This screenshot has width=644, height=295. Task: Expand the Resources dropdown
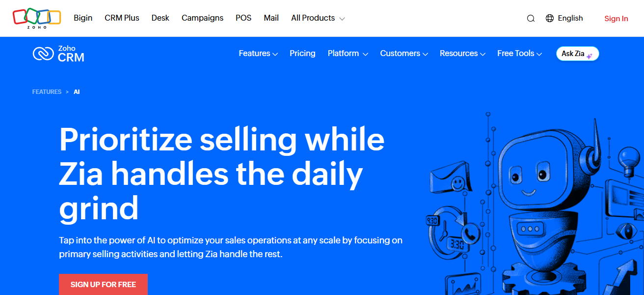click(459, 53)
